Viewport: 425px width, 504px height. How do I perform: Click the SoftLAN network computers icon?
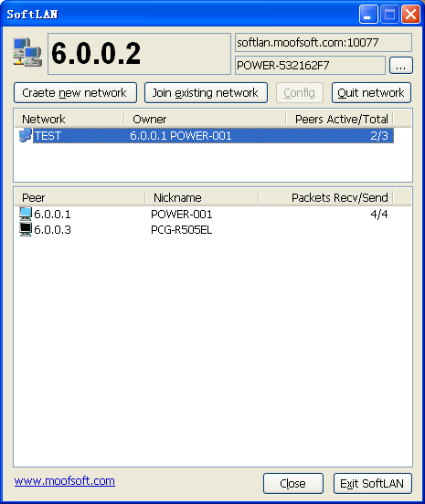[x=27, y=52]
